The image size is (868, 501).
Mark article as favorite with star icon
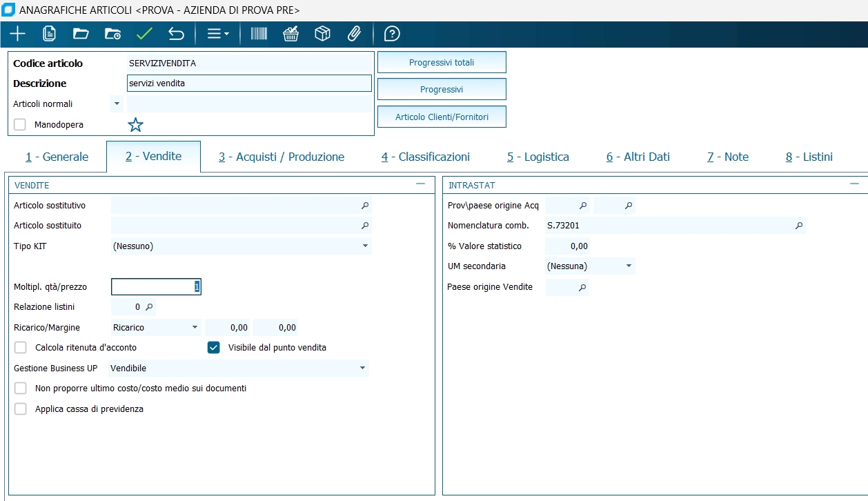[136, 125]
